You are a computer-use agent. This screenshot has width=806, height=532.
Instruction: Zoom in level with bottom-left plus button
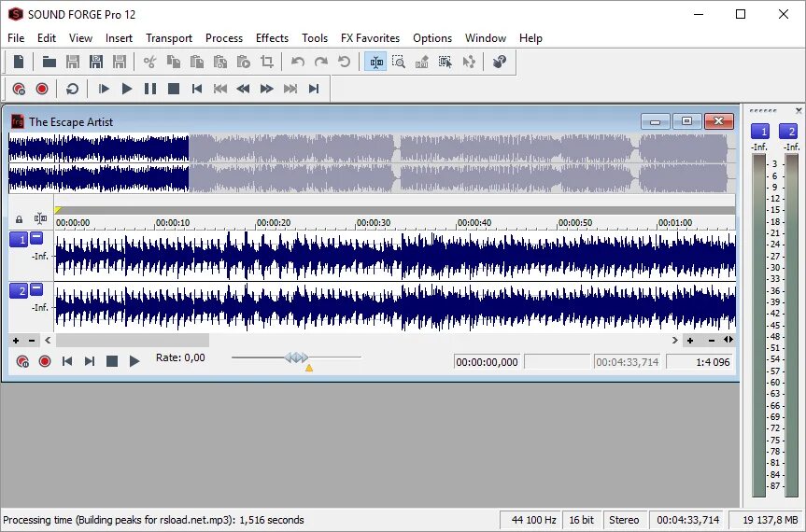[x=16, y=341]
